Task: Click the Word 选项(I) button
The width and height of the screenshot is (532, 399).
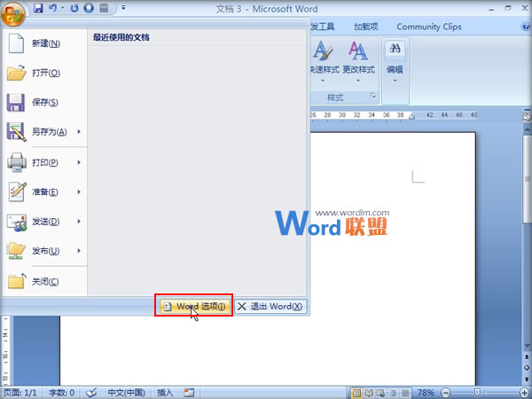Action: point(194,307)
